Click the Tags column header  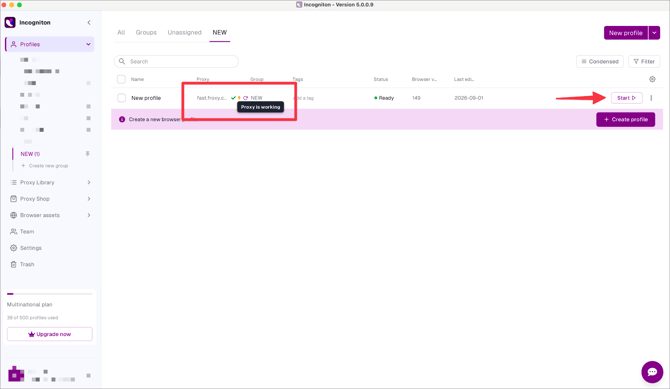pos(298,79)
